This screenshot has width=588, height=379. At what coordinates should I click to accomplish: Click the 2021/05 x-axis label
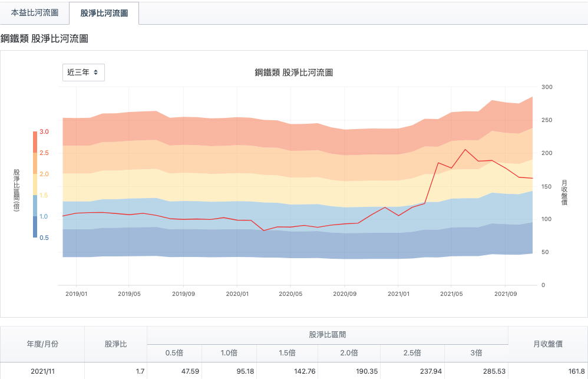451,294
